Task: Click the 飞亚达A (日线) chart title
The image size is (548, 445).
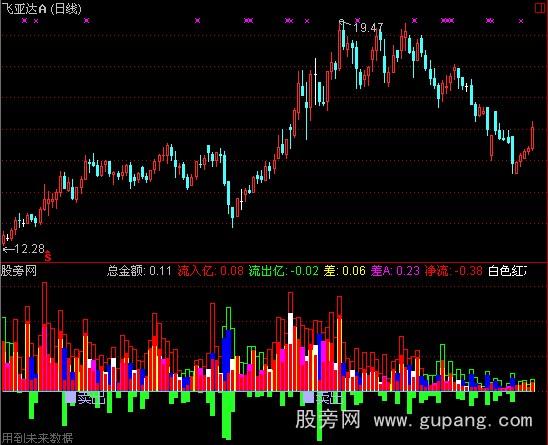Action: click(42, 8)
